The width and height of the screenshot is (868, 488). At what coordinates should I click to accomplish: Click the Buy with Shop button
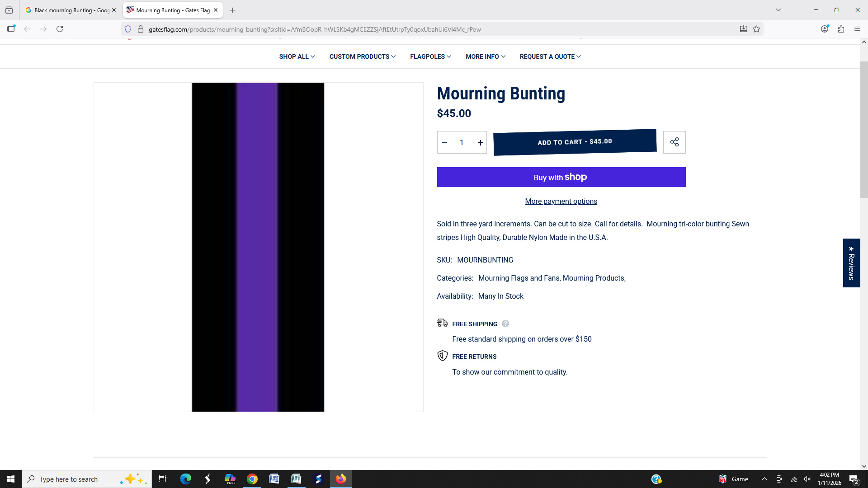[561, 177]
